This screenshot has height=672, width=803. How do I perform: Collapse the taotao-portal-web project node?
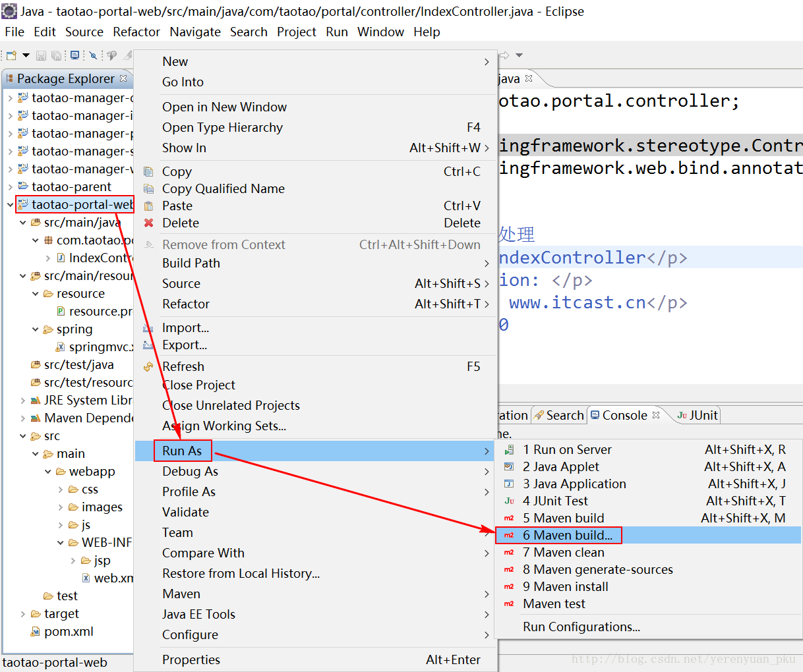coord(10,205)
